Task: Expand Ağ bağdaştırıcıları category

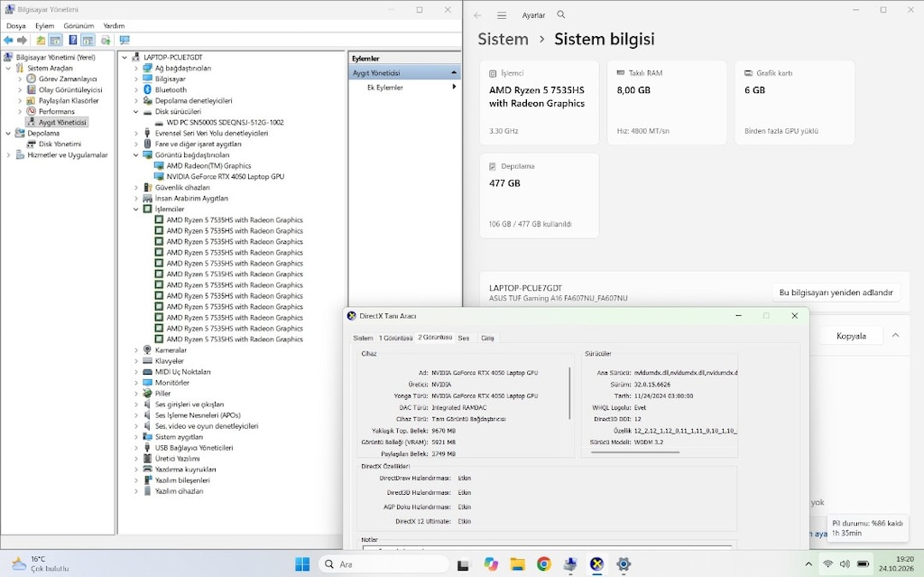Action: click(x=136, y=68)
